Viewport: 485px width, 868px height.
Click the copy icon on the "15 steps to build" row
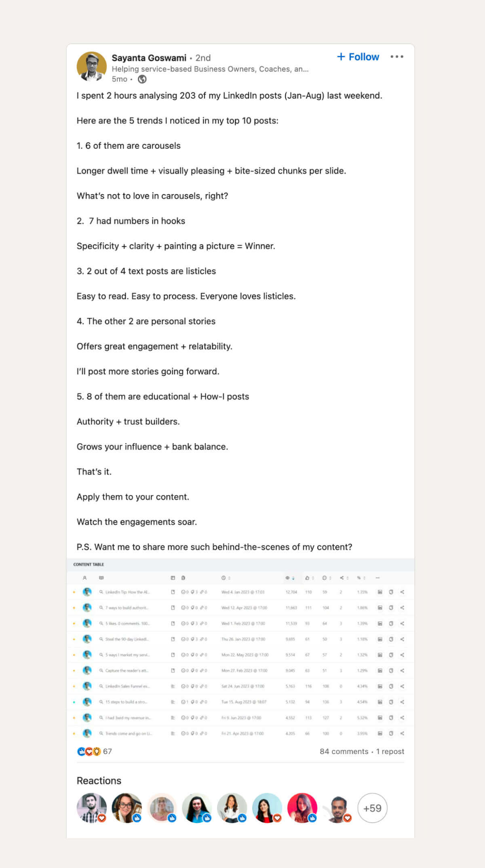coord(391,701)
